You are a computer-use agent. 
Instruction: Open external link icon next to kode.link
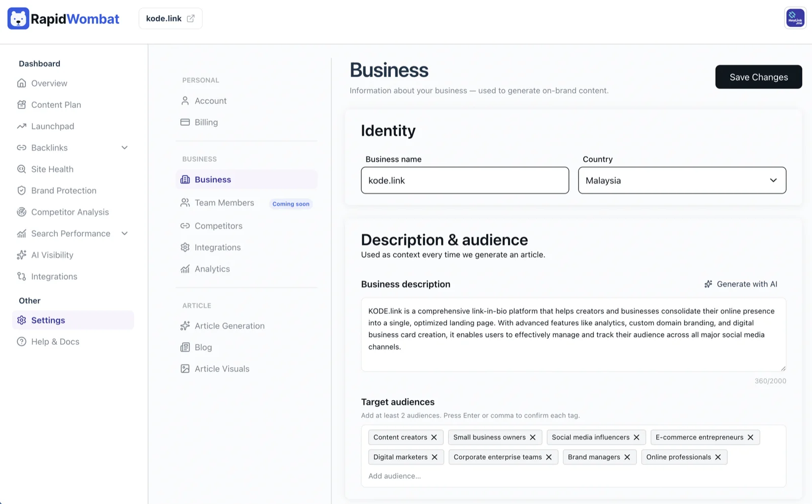(x=191, y=19)
